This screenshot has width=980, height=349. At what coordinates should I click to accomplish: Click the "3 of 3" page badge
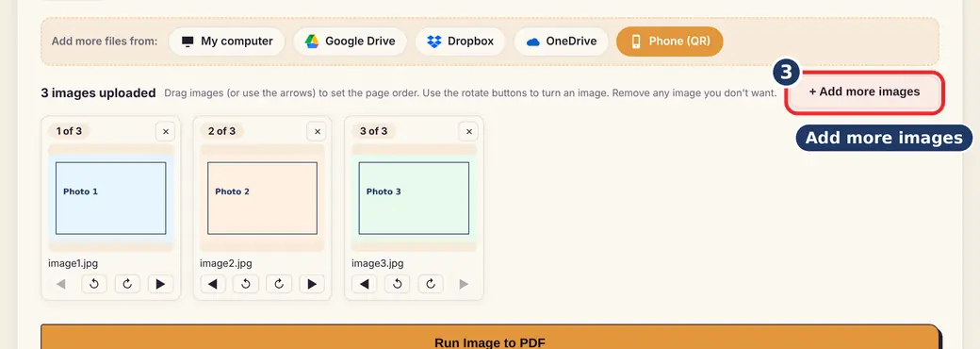(x=374, y=131)
